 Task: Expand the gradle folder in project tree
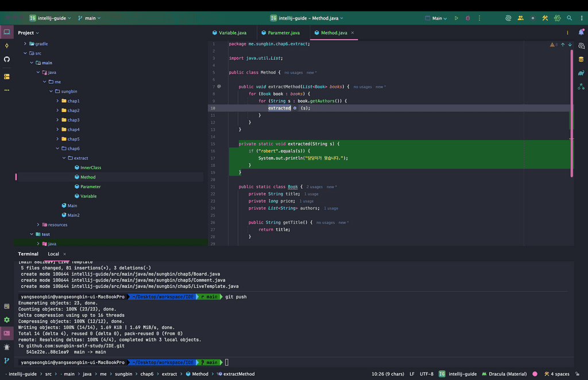tap(25, 44)
